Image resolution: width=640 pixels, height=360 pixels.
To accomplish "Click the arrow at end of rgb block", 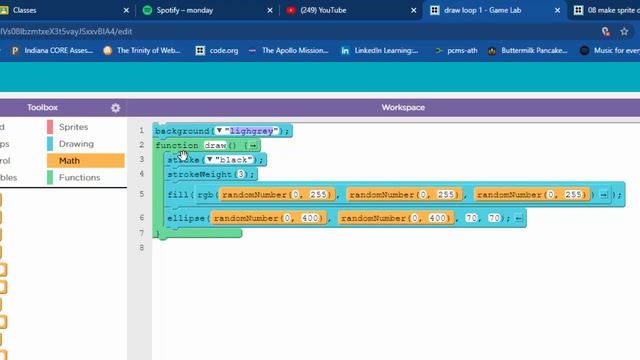I will [604, 195].
